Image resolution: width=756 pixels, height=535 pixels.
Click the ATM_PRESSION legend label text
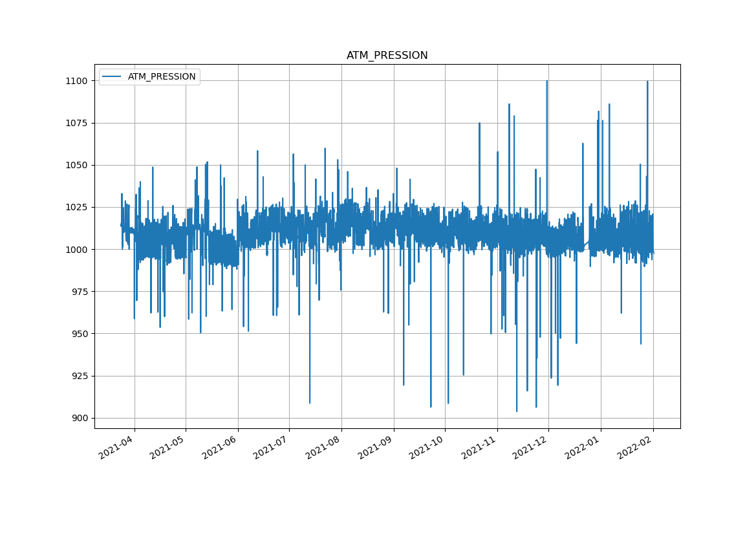tap(162, 76)
